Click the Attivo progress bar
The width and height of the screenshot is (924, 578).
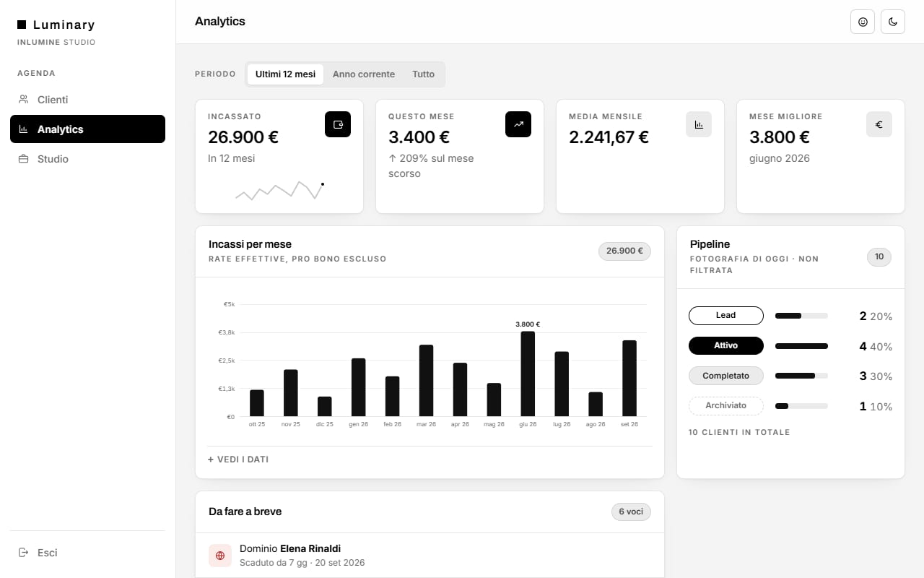pos(801,346)
